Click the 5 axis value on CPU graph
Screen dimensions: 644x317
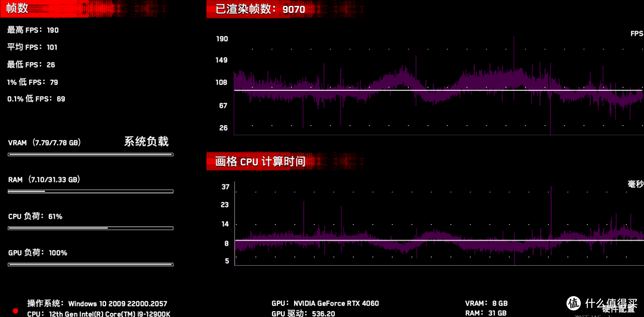coord(227,260)
